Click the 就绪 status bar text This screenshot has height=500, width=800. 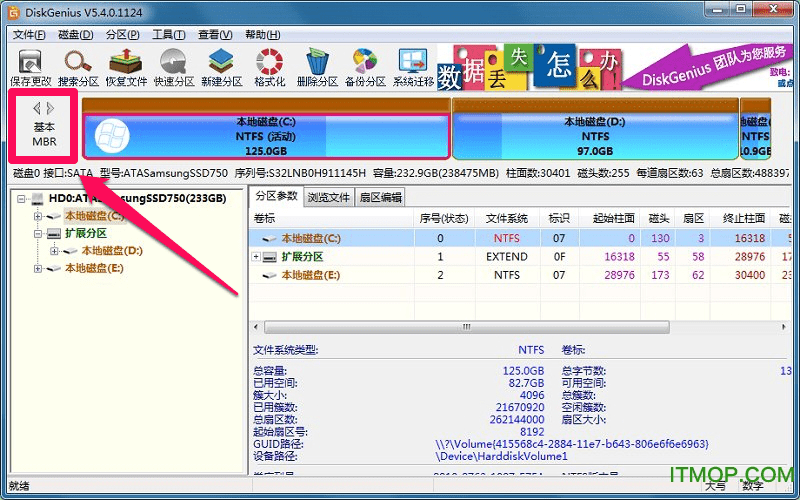19,485
